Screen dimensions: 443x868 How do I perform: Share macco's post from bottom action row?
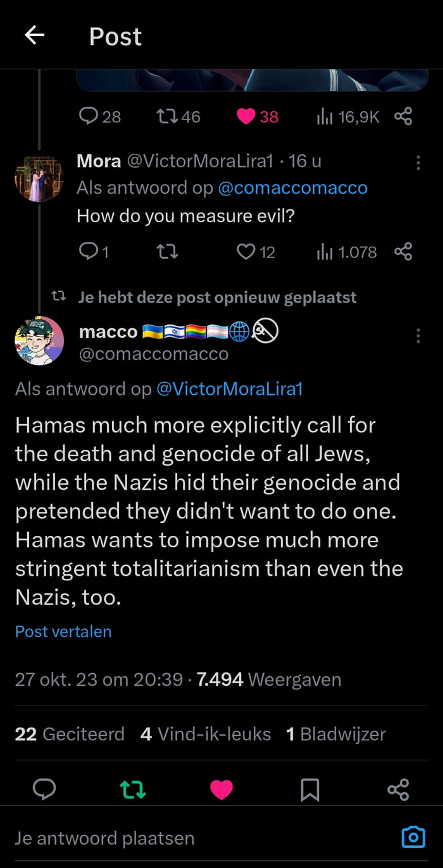point(398,789)
